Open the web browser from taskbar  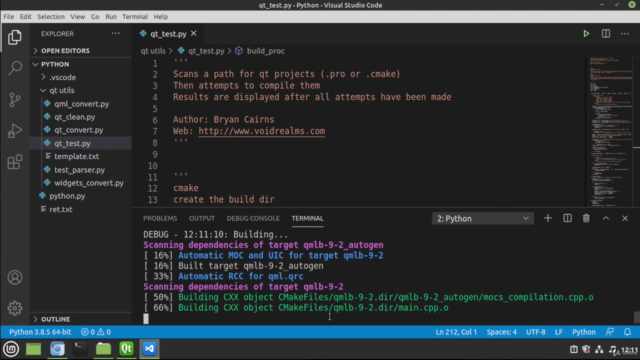tap(57, 349)
